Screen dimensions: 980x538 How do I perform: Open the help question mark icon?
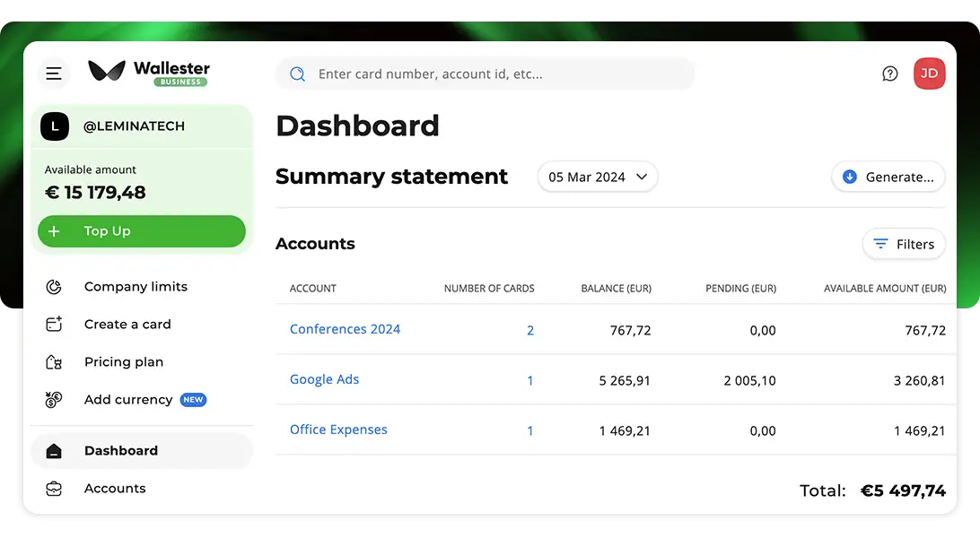890,74
